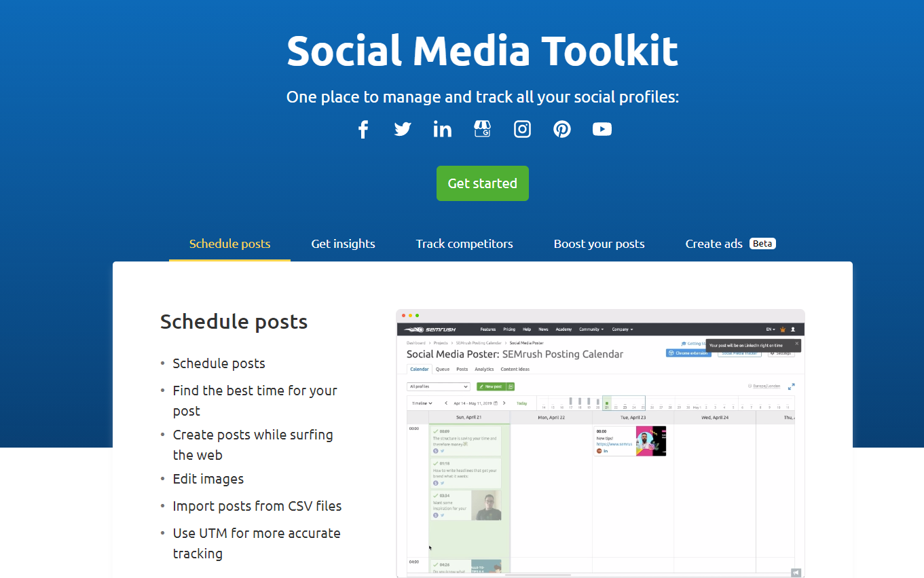The height and width of the screenshot is (578, 924).
Task: Click News in the SEMrush top menu
Action: 543,329
